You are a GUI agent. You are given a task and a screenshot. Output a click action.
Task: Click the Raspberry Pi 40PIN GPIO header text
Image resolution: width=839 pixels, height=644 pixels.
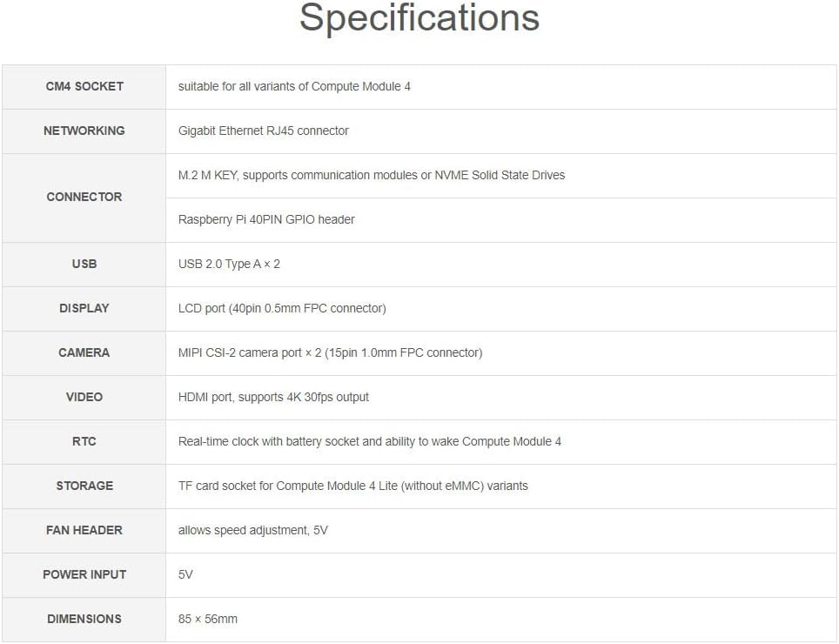[x=266, y=219]
